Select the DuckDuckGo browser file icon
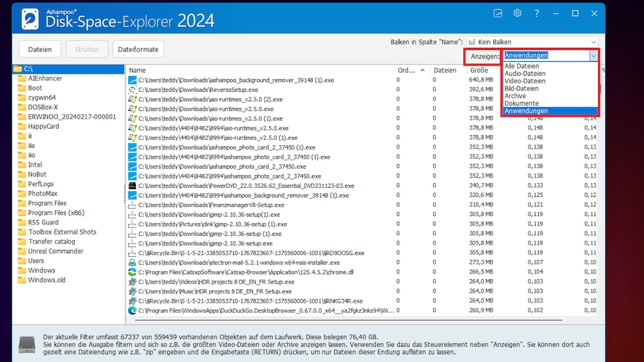644x362 pixels. click(133, 310)
